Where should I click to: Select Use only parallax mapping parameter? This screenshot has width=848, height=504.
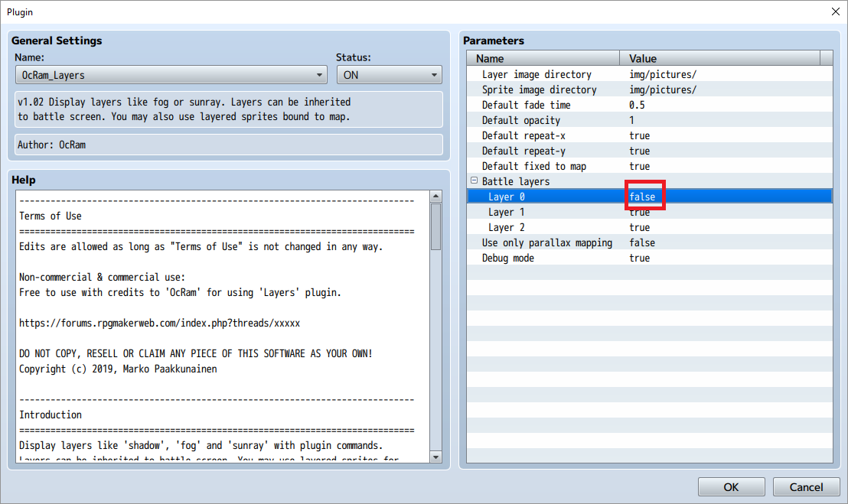tap(650, 242)
